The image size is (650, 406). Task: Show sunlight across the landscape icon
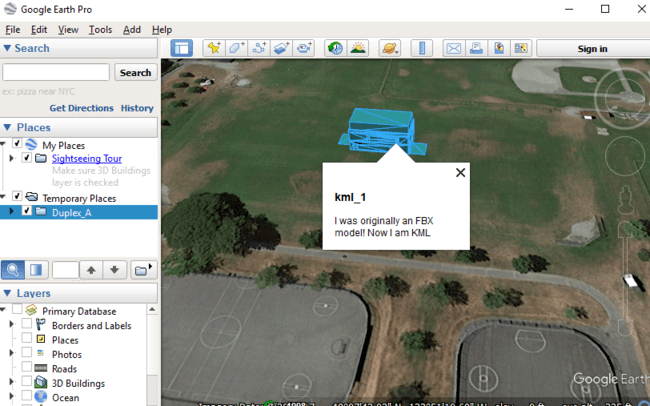coord(358,48)
